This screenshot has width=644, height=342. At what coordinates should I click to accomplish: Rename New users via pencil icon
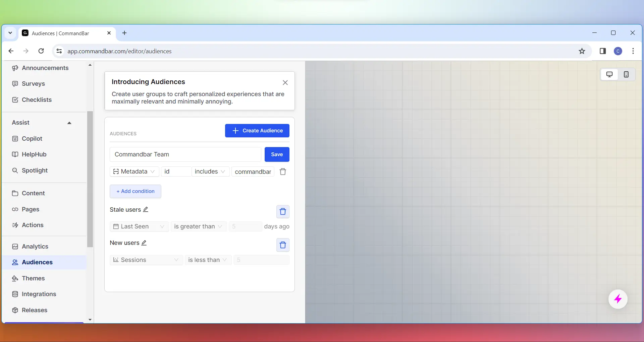point(144,243)
